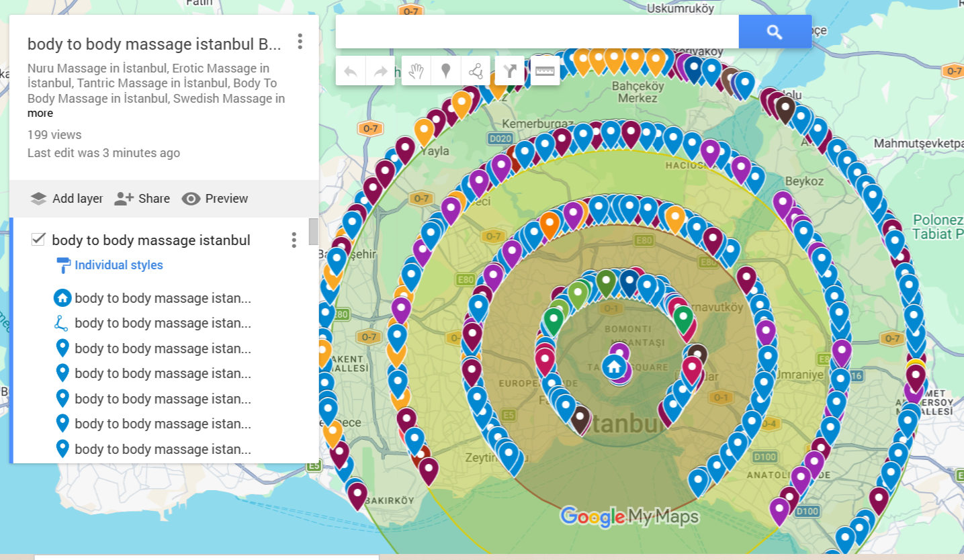Click the home icon marker in the layer list
Image resolution: width=964 pixels, height=560 pixels.
[62, 297]
